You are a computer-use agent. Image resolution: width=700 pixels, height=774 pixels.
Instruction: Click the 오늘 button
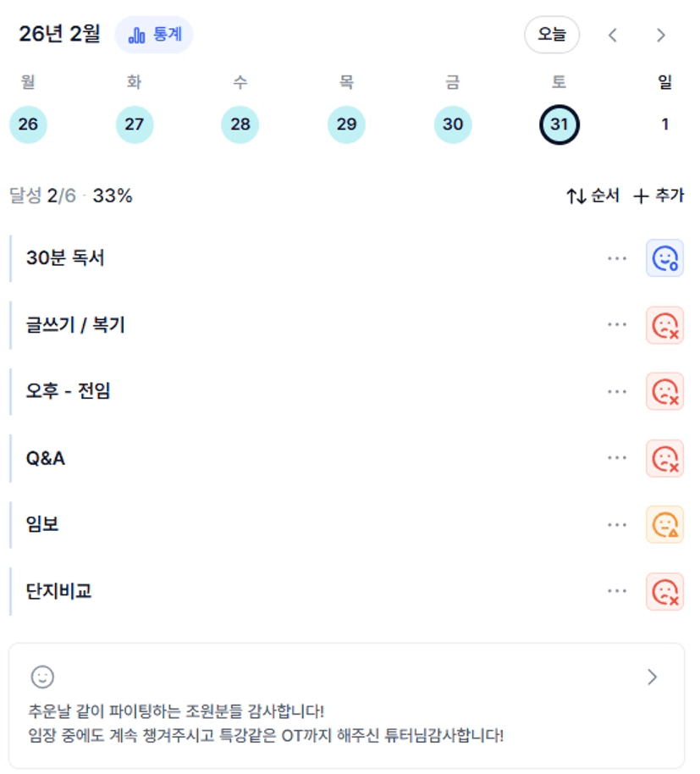(x=552, y=35)
